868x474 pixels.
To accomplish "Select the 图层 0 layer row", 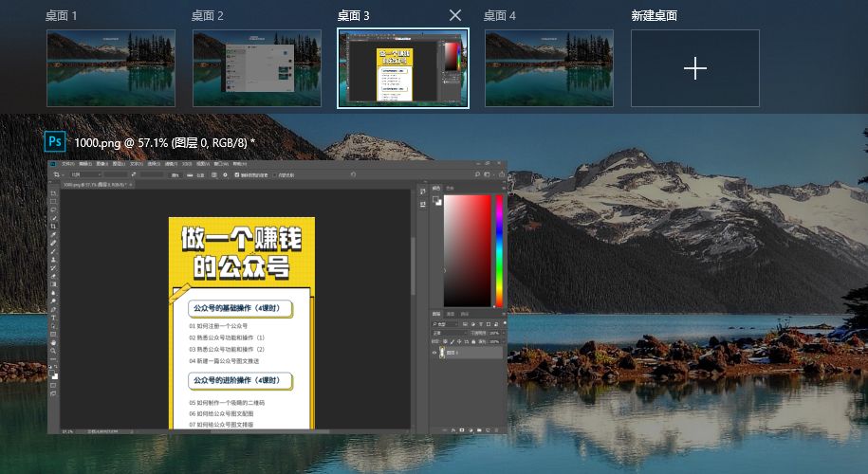I will pyautogui.click(x=468, y=353).
